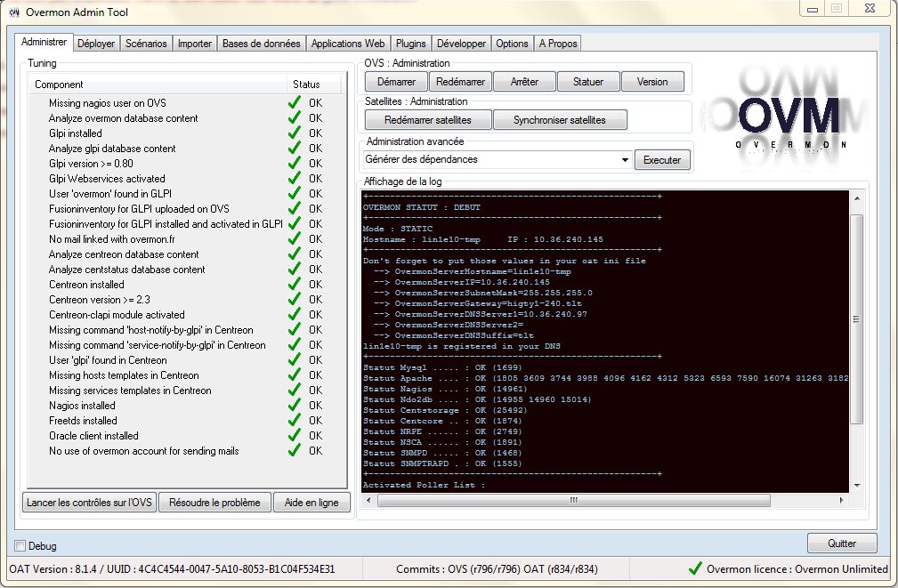Screen dimensions: 898x588
Task: Select 'Analyze centstatus database content' row
Action: [187, 270]
